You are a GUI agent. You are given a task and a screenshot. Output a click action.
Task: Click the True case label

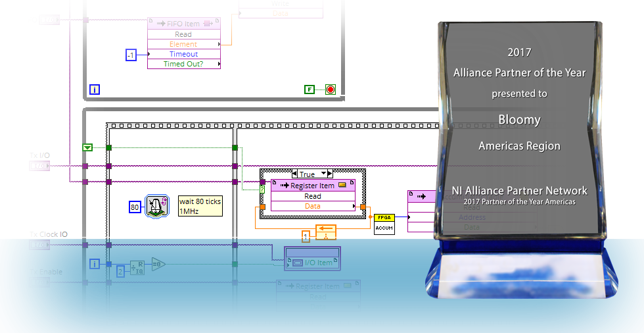[308, 174]
